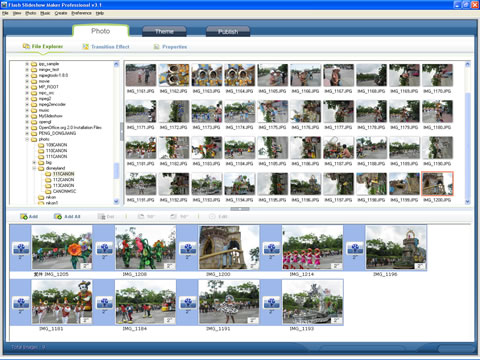Select thumbnail IMG_1161.JPG in file browser

pyautogui.click(x=141, y=75)
